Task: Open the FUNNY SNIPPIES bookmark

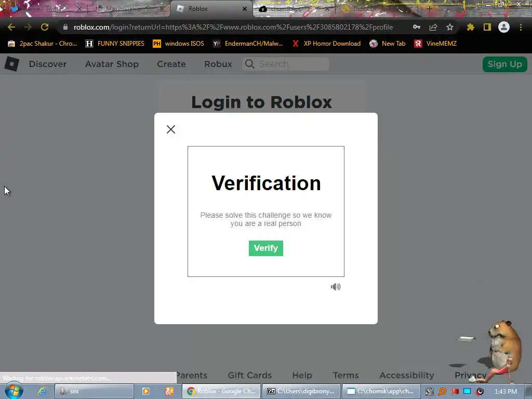Action: click(115, 44)
